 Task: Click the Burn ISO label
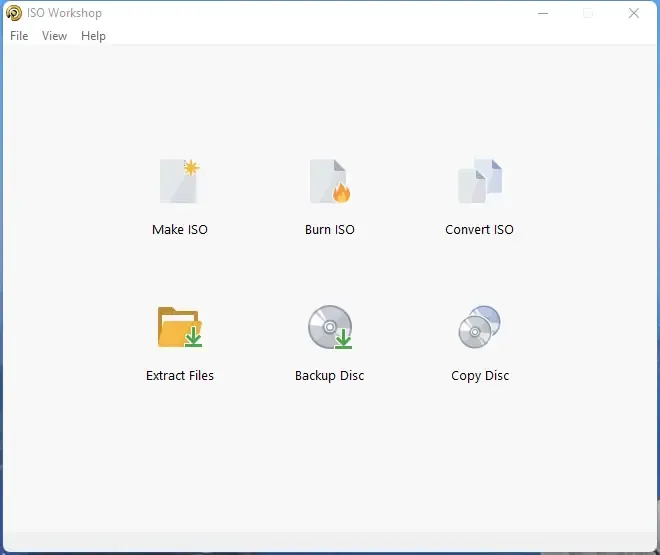pos(330,230)
